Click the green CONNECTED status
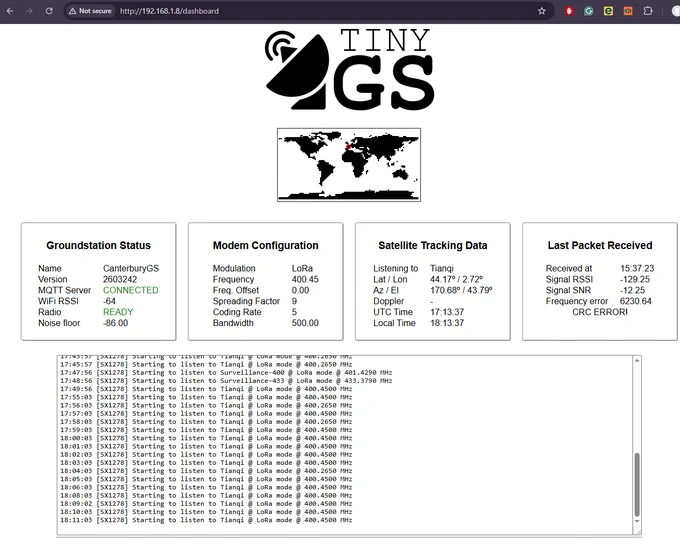This screenshot has width=680, height=538. (x=131, y=290)
